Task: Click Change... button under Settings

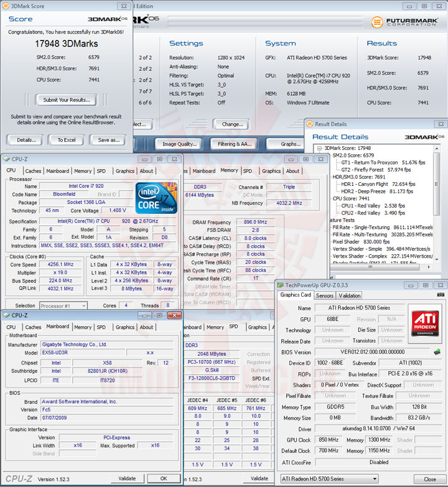Action: [232, 124]
